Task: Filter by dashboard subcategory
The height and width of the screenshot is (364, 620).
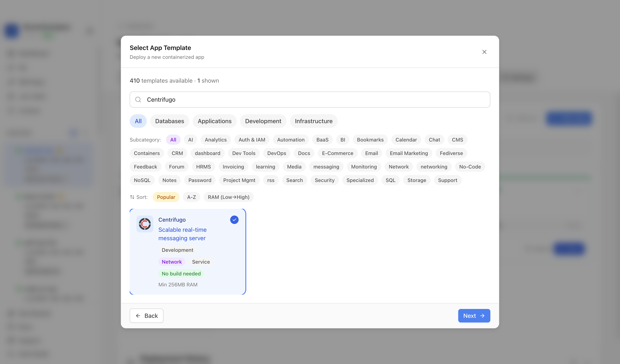Action: coord(207,153)
